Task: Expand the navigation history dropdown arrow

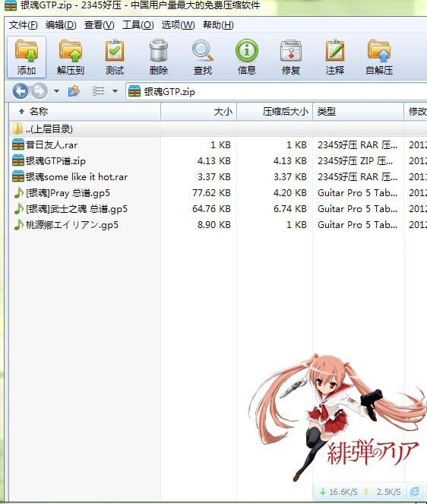Action: (56, 92)
